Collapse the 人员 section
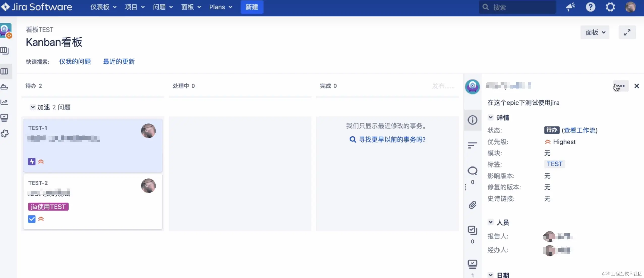Image resolution: width=644 pixels, height=278 pixels. pyautogui.click(x=490, y=222)
